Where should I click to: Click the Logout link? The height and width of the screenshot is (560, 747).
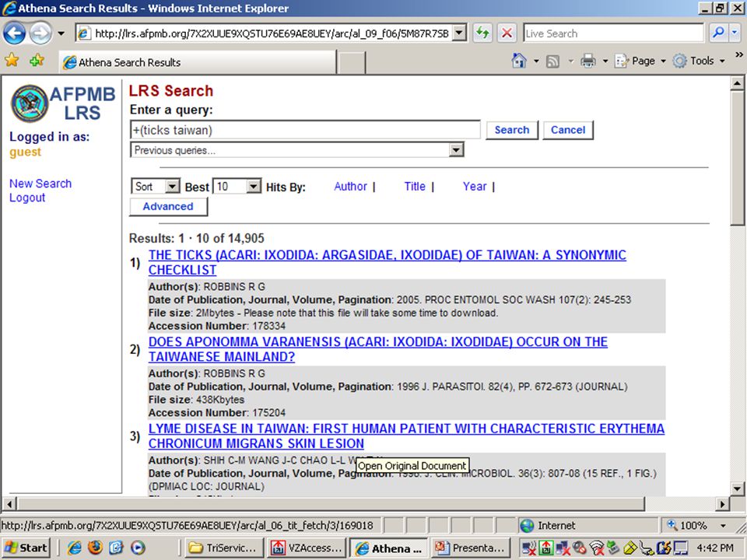(27, 198)
